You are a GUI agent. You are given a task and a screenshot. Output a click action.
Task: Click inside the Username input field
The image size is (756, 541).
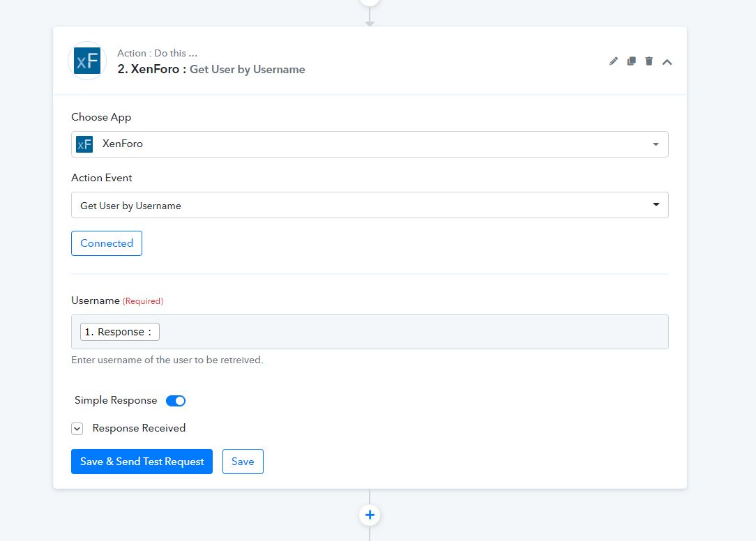[370, 332]
